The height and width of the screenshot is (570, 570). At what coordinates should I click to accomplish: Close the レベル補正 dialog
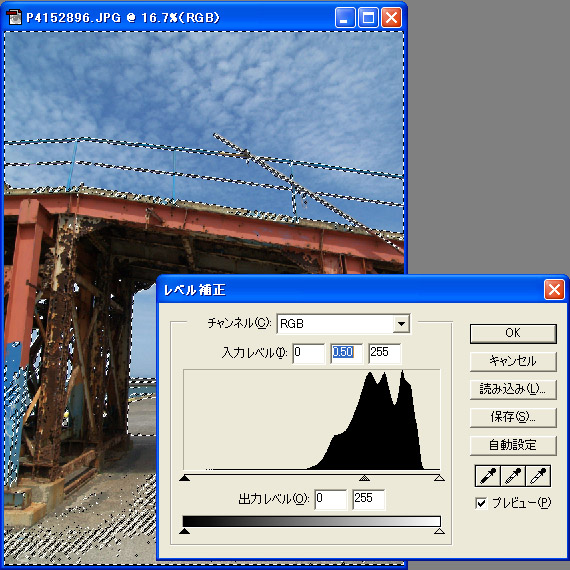point(554,290)
